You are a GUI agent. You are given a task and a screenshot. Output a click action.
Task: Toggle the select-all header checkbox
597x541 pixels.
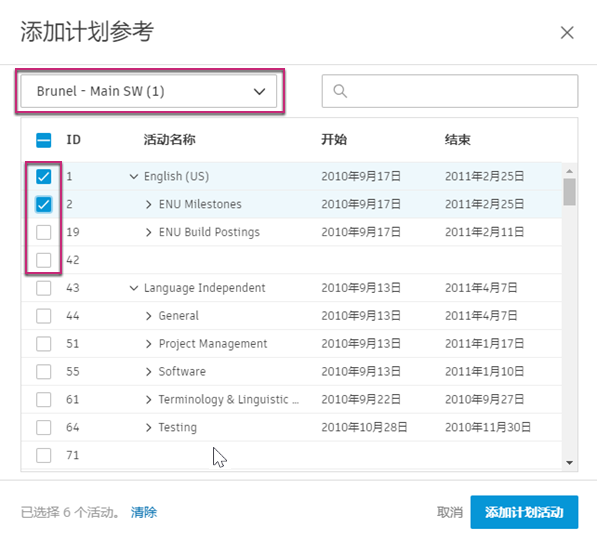coord(43,140)
